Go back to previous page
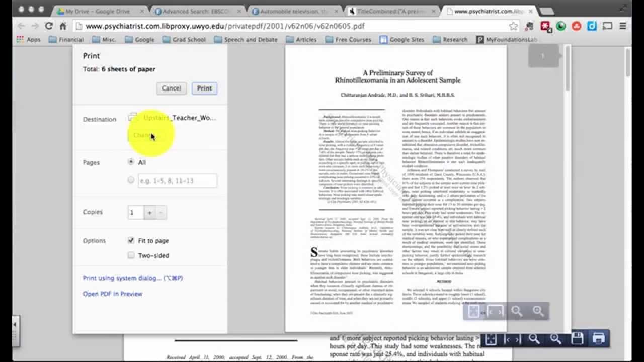 pos(21,26)
